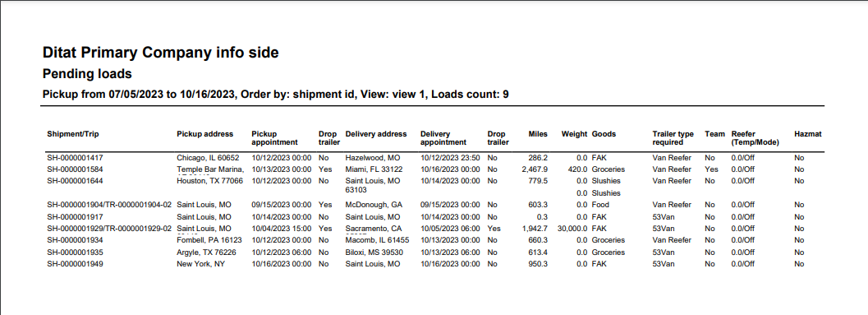Click the Pending loads subtitle
The height and width of the screenshot is (315, 868).
click(x=87, y=74)
